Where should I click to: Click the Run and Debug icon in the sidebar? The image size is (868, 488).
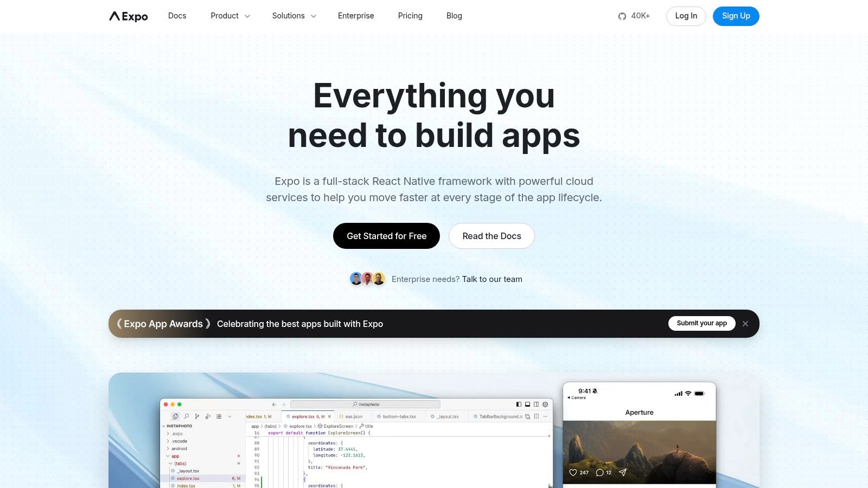click(x=208, y=416)
